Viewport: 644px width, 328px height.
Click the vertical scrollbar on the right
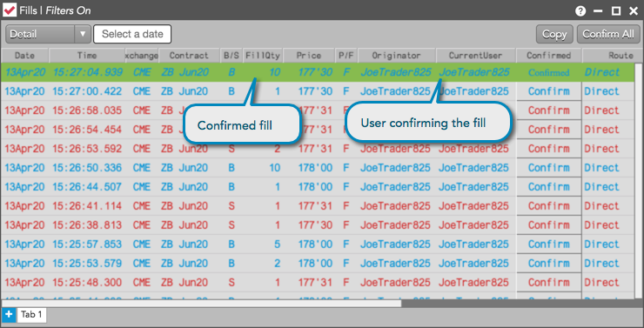[639, 181]
